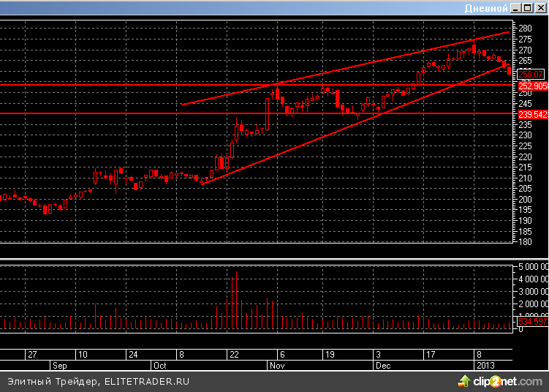Pick the horizontal line at 252.905

point(110,85)
